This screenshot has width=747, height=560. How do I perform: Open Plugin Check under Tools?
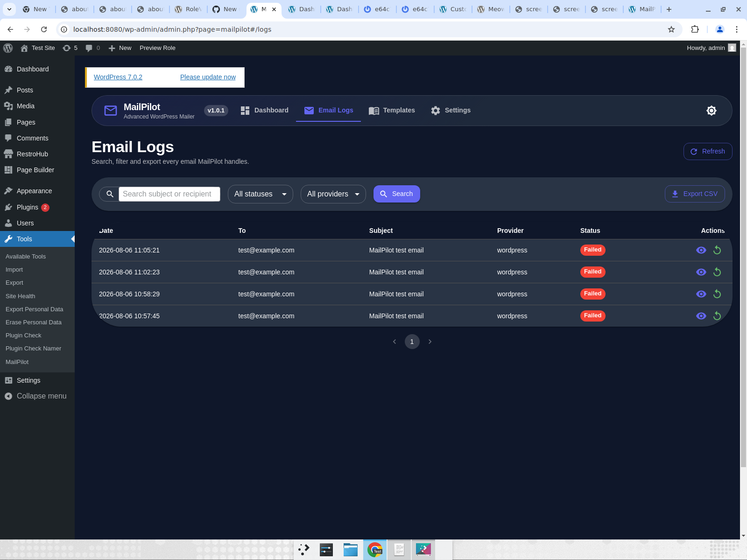(23, 336)
